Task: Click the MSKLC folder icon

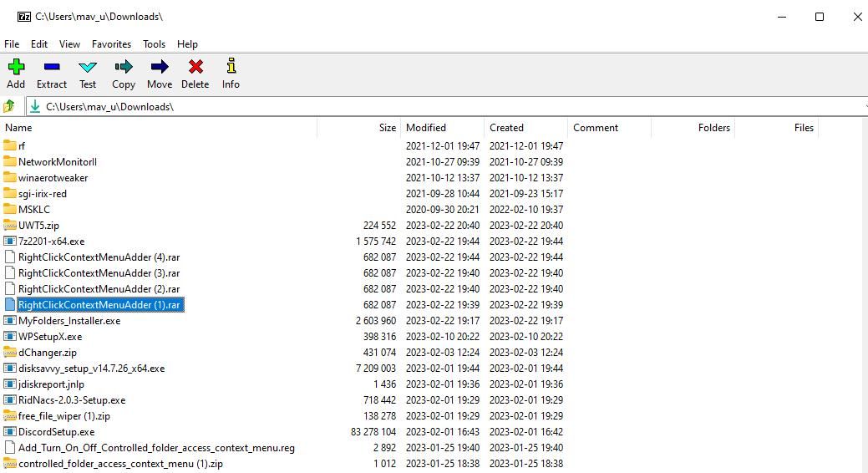Action: coord(9,209)
